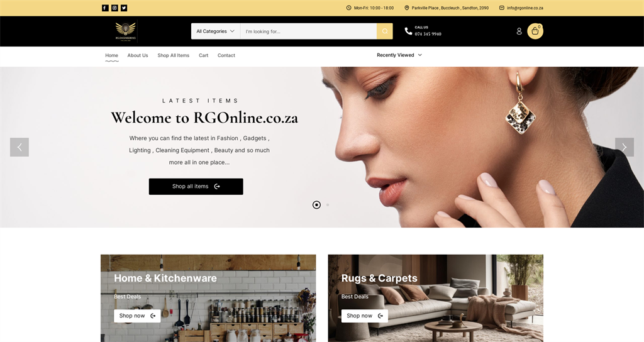The height and width of the screenshot is (342, 644).
Task: Expand the All Categories dropdown
Action: tap(216, 31)
